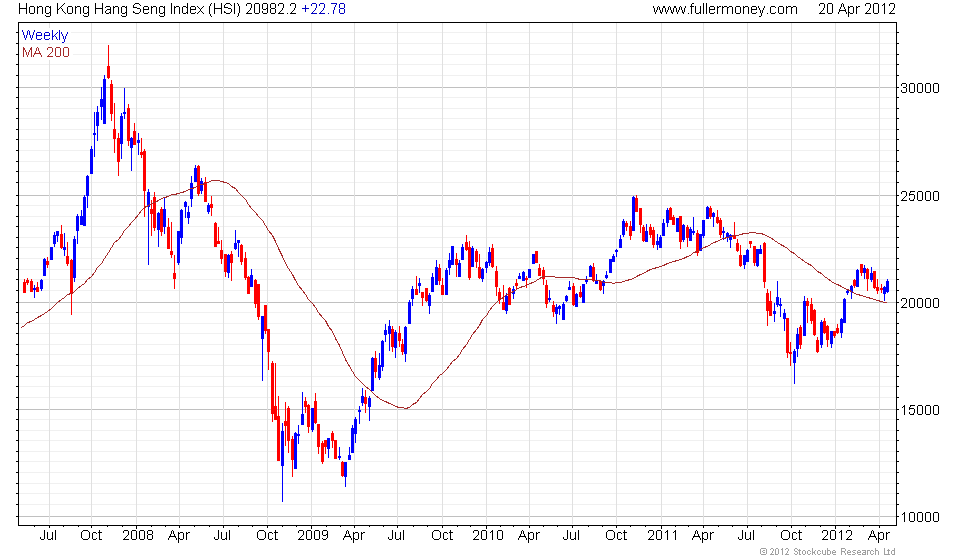
Task: Click the MA 200 legend label
Action: [x=46, y=52]
